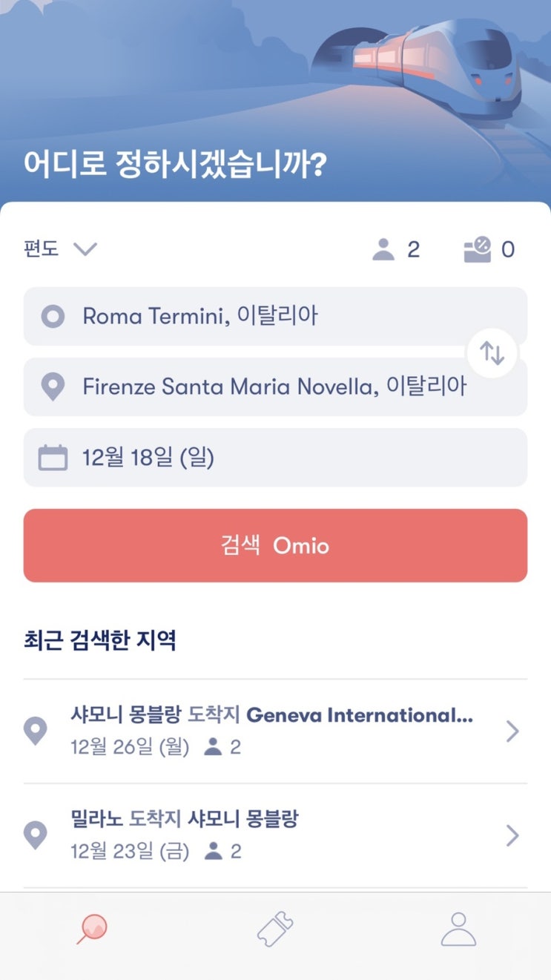Screen dimensions: 551x980
Task: Select the search tab in bottom bar
Action: (x=92, y=929)
